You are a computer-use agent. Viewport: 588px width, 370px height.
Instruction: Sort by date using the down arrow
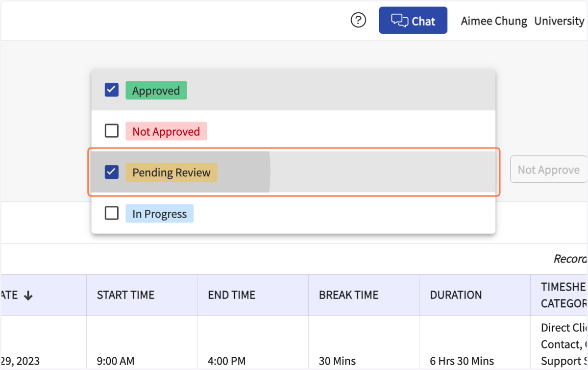28,296
